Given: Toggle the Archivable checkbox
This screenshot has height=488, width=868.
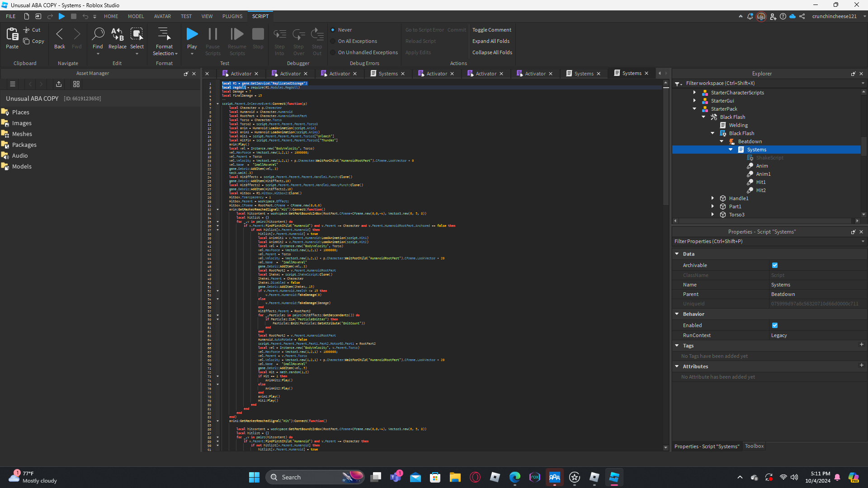Looking at the screenshot, I should (x=775, y=265).
